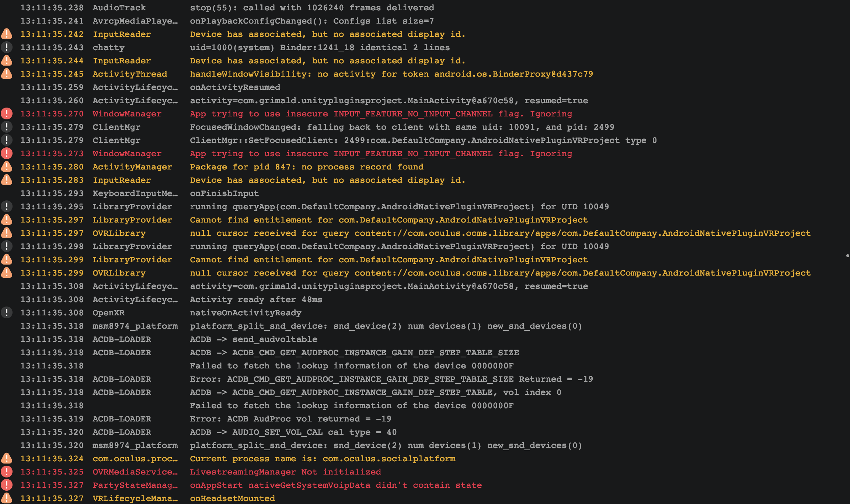The image size is (850, 504).
Task: Select the 'Activity ready after 48ms' message
Action: pyautogui.click(x=256, y=300)
